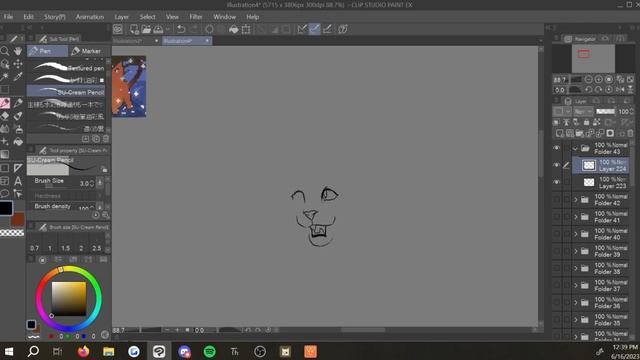
Task: Expand Folder 41 in layer list
Action: pyautogui.click(x=576, y=217)
